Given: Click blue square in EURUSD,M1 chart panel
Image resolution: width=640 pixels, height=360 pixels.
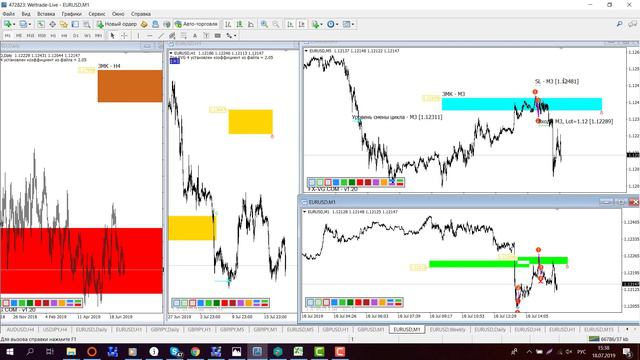Looking at the screenshot, I should click(x=334, y=302).
